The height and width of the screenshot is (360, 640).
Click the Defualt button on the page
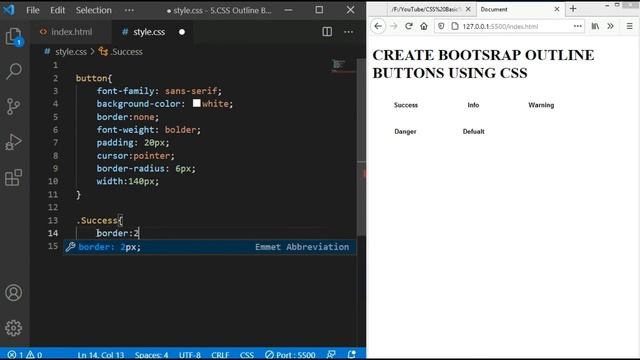(x=473, y=131)
